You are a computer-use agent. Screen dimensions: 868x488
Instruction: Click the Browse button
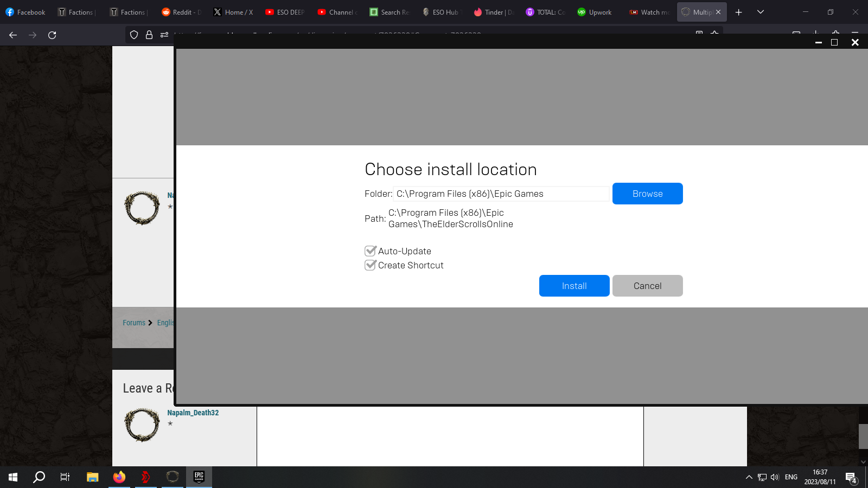[x=647, y=194]
